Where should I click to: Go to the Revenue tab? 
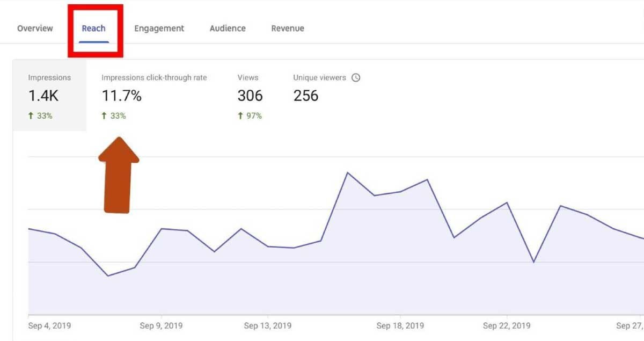(288, 28)
